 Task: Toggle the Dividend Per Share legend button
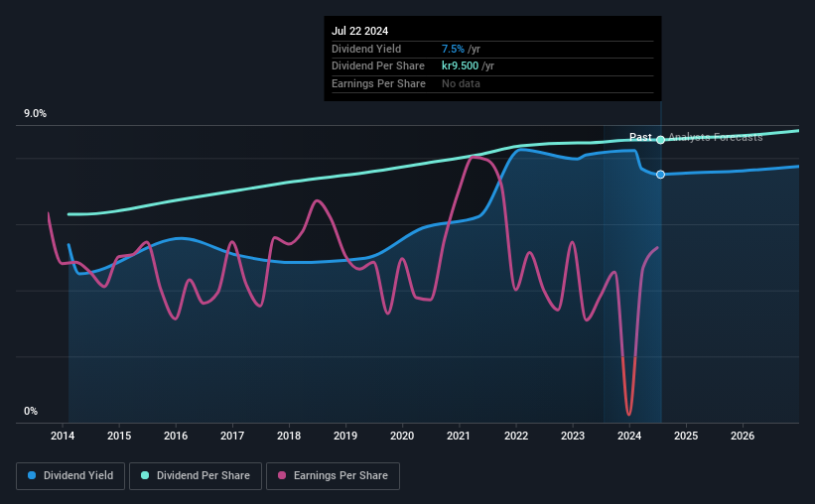tap(196, 476)
